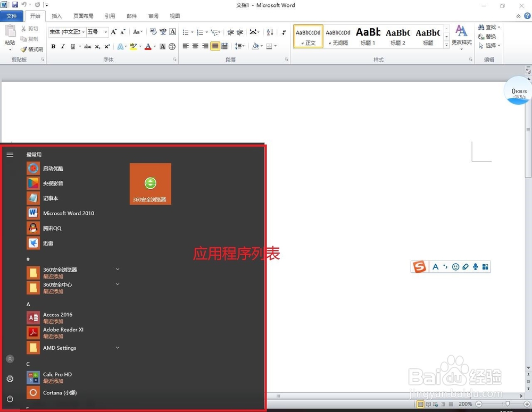Expand the font color dropdown arrow
Screen dimensions: 532x412
click(154, 47)
